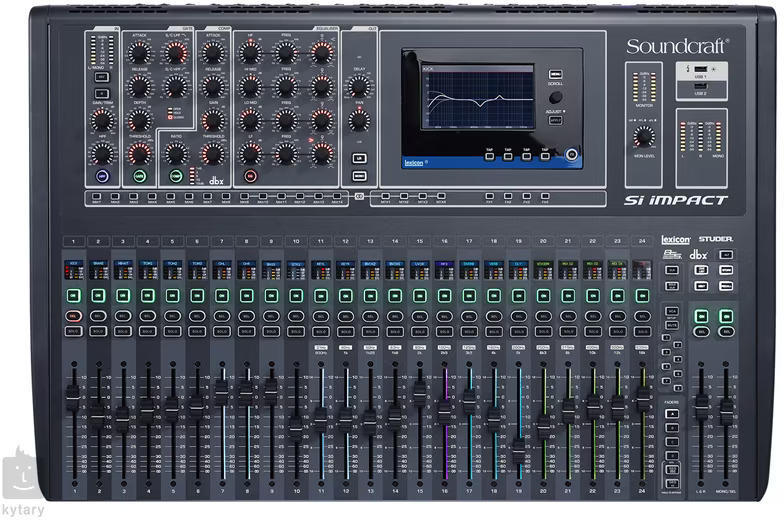Click the Soundcraft logo
The width and height of the screenshot is (784, 520).
click(677, 46)
